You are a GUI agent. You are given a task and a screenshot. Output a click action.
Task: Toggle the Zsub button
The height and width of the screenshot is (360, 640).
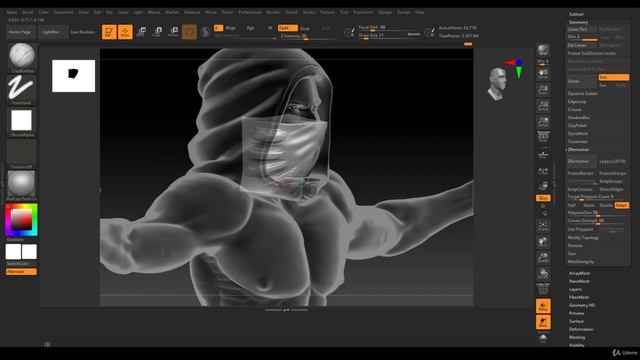(x=305, y=28)
